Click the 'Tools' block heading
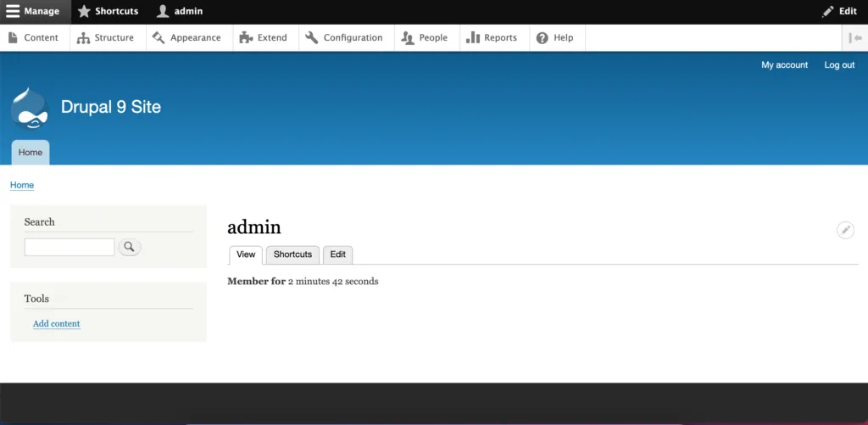 [x=36, y=299]
